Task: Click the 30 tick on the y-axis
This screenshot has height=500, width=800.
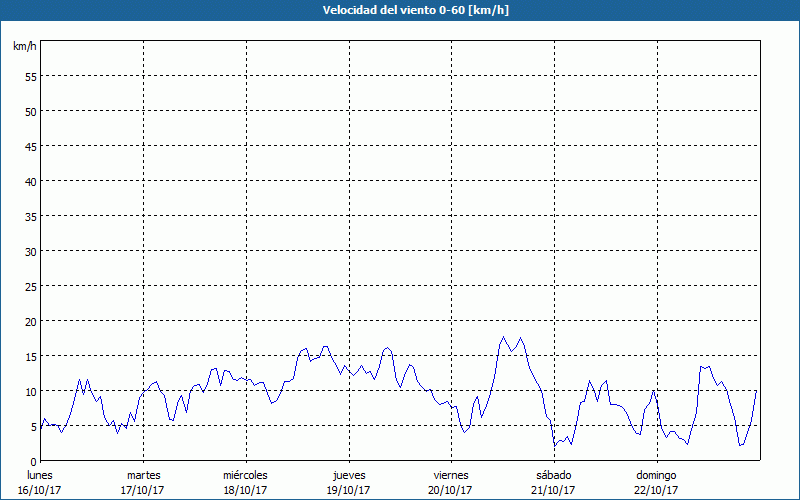Action: click(30, 251)
